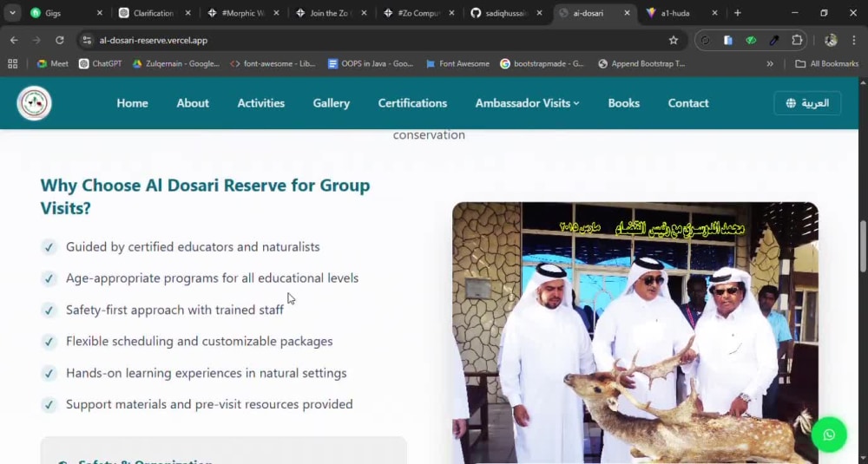Show more bookmarks with the double chevron
The width and height of the screenshot is (868, 464).
(x=769, y=63)
